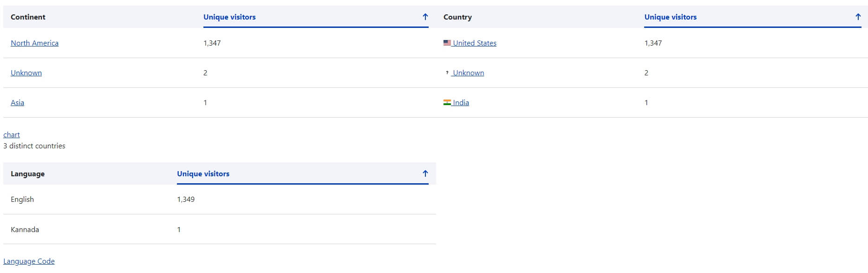Click the Continent column header

coord(28,17)
